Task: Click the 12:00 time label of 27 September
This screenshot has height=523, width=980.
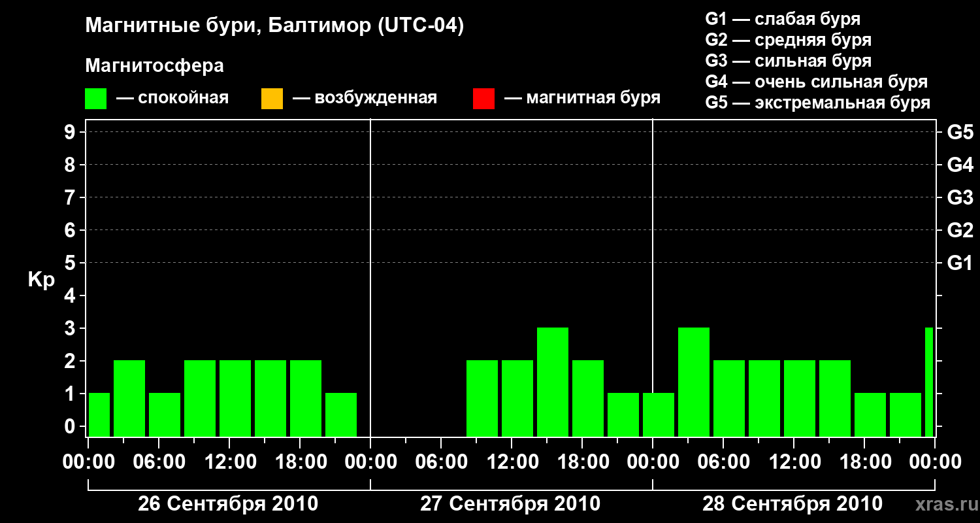Action: tap(512, 462)
